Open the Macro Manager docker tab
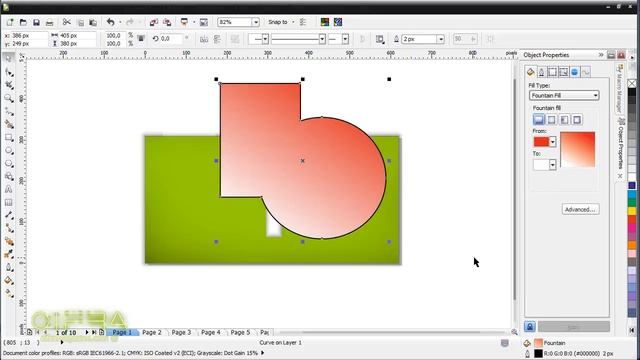640x360 pixels. click(620, 89)
